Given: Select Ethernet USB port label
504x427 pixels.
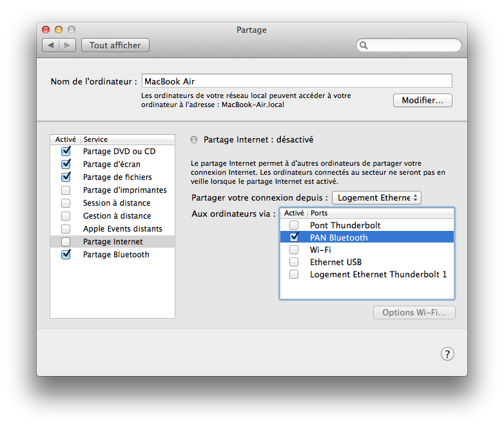Looking at the screenshot, I should (x=336, y=263).
